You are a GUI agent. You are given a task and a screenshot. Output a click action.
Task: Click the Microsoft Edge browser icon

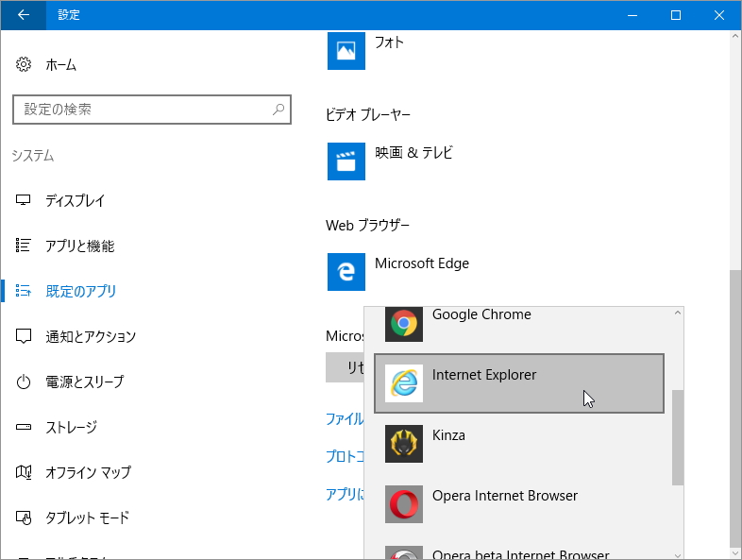click(x=346, y=272)
